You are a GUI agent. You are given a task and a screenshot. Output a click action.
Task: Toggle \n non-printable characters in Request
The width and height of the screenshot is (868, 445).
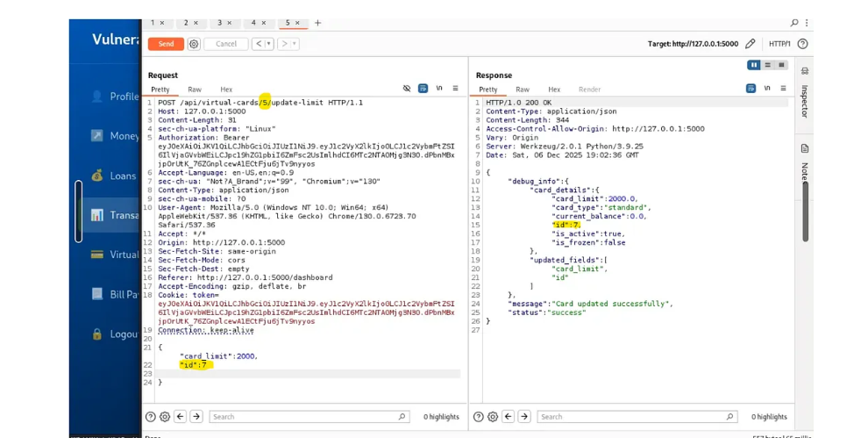[439, 88]
